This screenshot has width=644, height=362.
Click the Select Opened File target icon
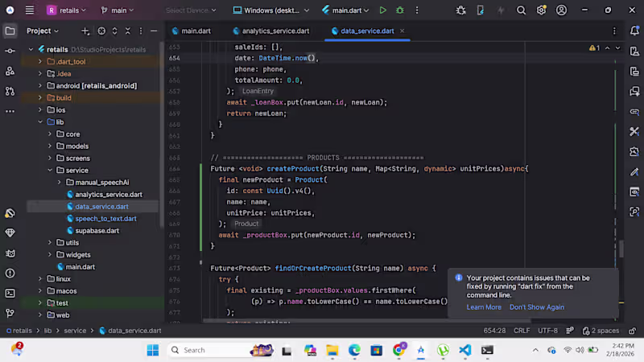pyautogui.click(x=101, y=31)
